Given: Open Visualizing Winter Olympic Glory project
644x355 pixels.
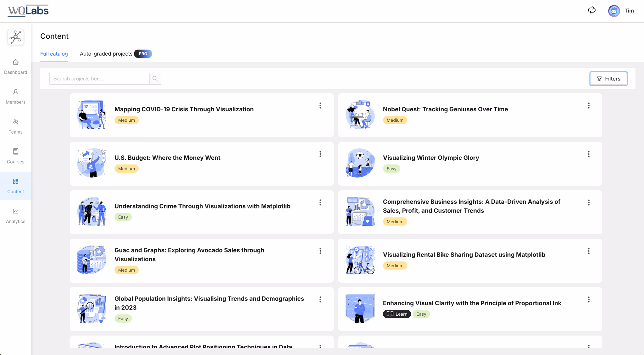Looking at the screenshot, I should 431,158.
